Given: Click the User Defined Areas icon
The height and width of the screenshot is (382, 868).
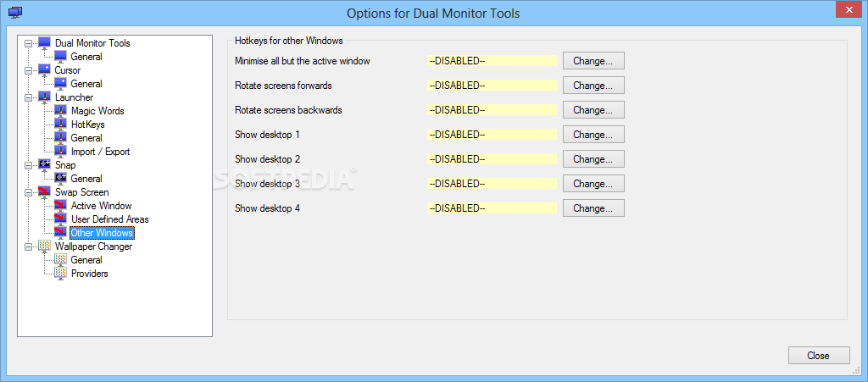Looking at the screenshot, I should point(60,219).
